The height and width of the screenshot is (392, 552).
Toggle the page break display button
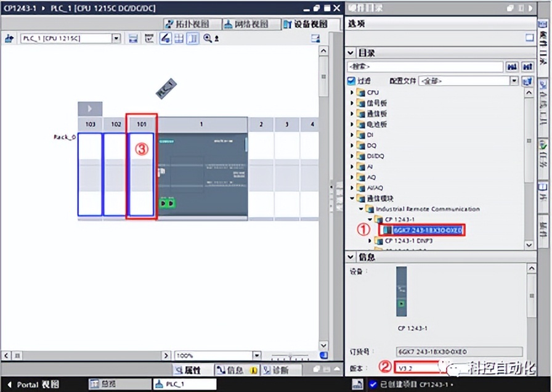tap(193, 38)
